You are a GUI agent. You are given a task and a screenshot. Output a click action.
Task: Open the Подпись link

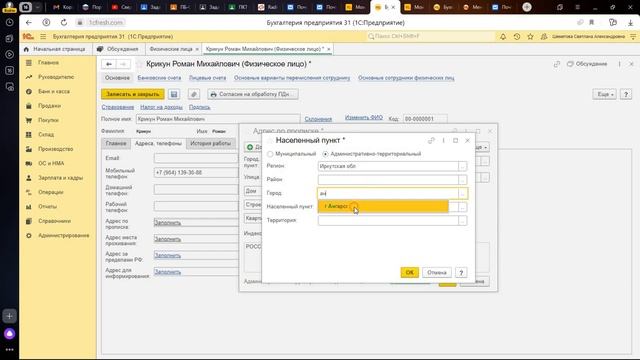(200, 107)
